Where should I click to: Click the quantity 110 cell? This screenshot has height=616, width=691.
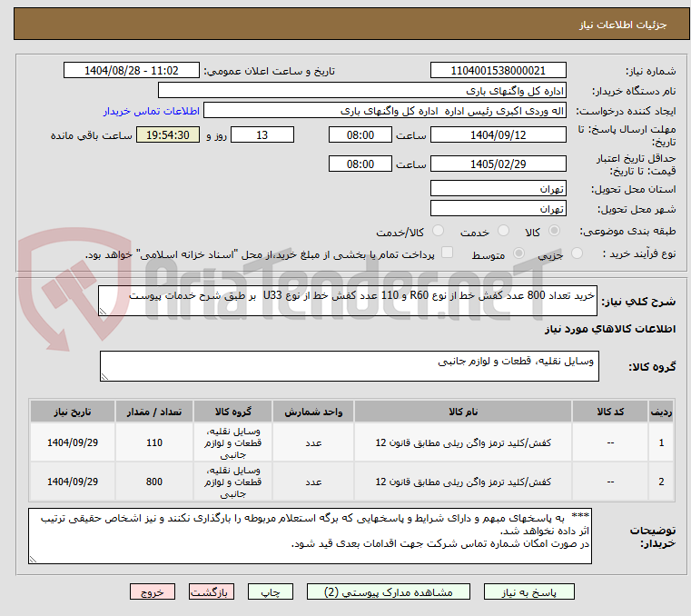[x=154, y=442]
